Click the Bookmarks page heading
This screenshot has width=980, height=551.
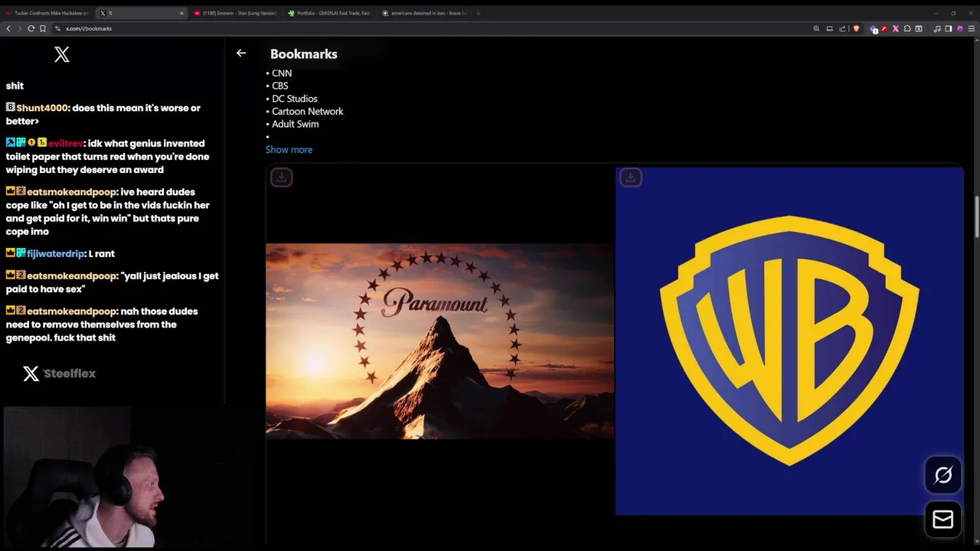304,54
